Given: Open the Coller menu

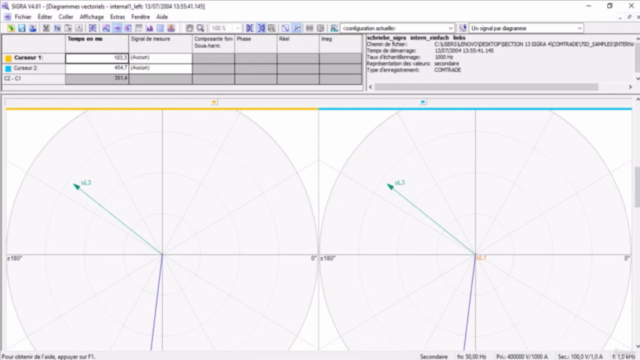Looking at the screenshot, I should (x=66, y=17).
